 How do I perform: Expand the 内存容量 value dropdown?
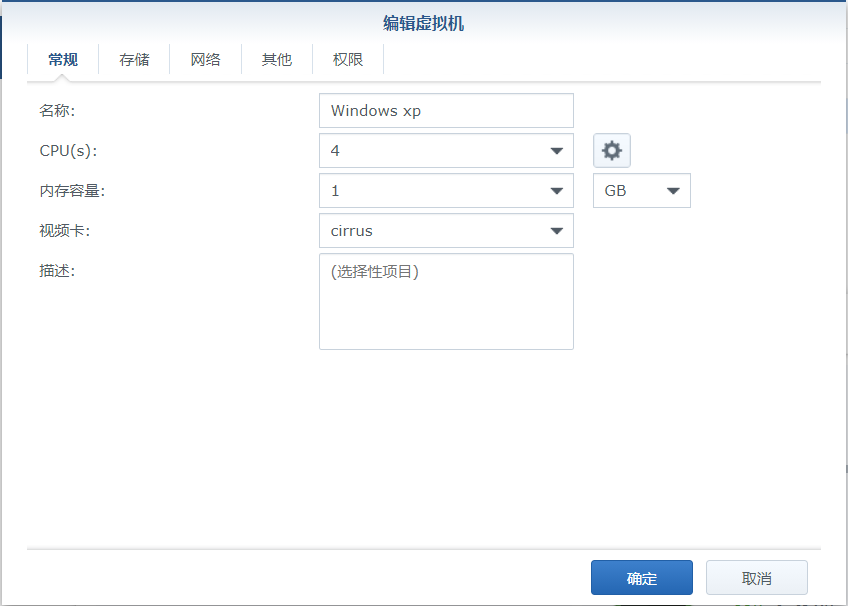click(x=446, y=191)
